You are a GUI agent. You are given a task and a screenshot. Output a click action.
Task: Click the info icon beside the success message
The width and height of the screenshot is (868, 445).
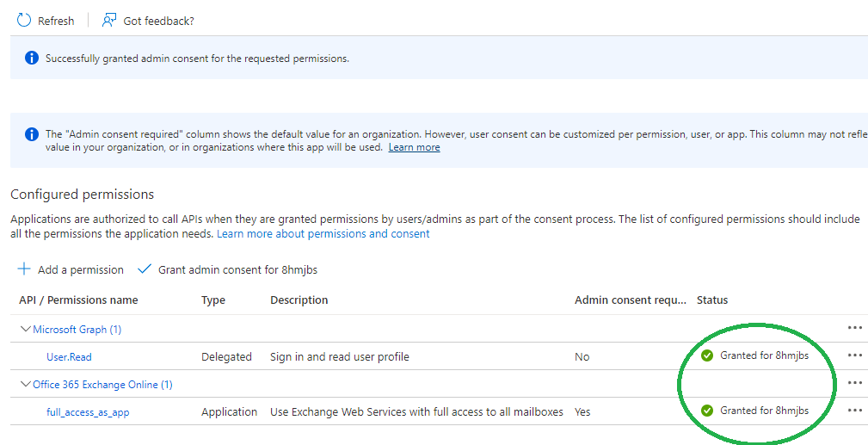click(32, 58)
